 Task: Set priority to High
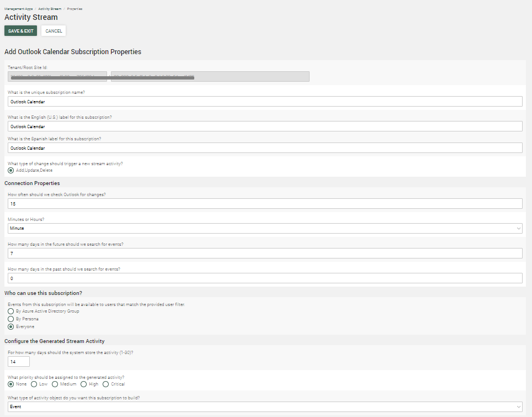click(84, 384)
